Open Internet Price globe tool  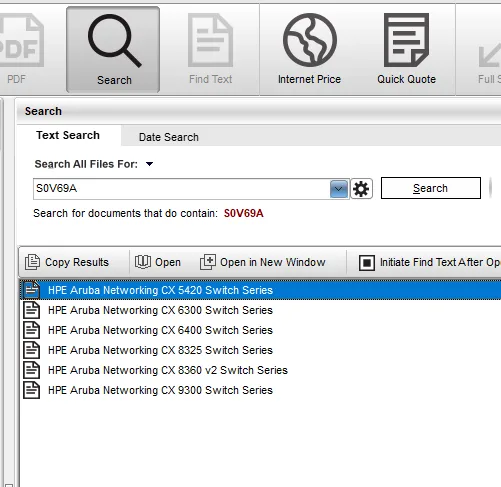tap(309, 49)
